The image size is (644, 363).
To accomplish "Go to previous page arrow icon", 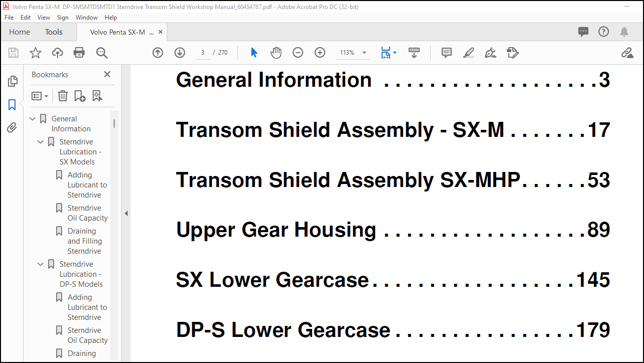I will pos(158,53).
